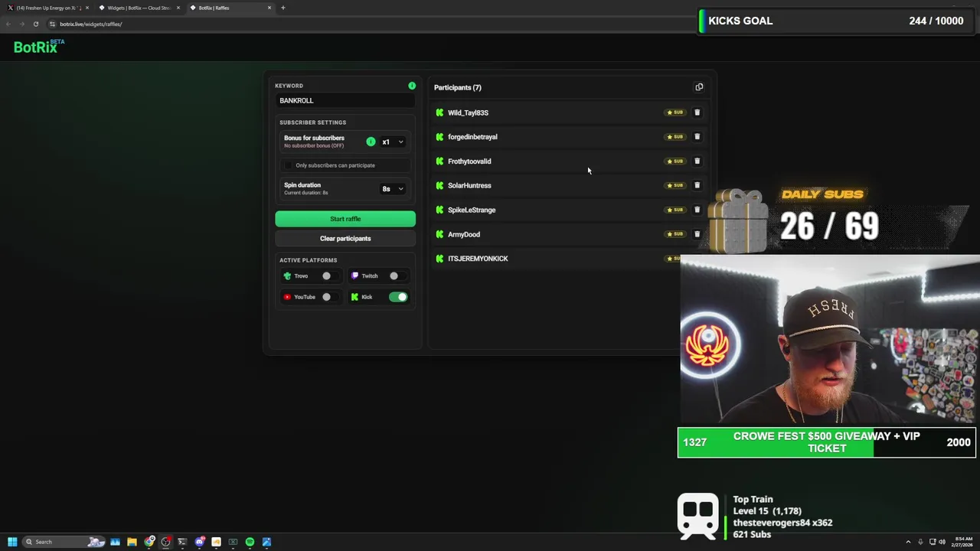Screen dimensions: 980x551
Task: Click the BANKROLL keyword field
Action: tap(345, 100)
